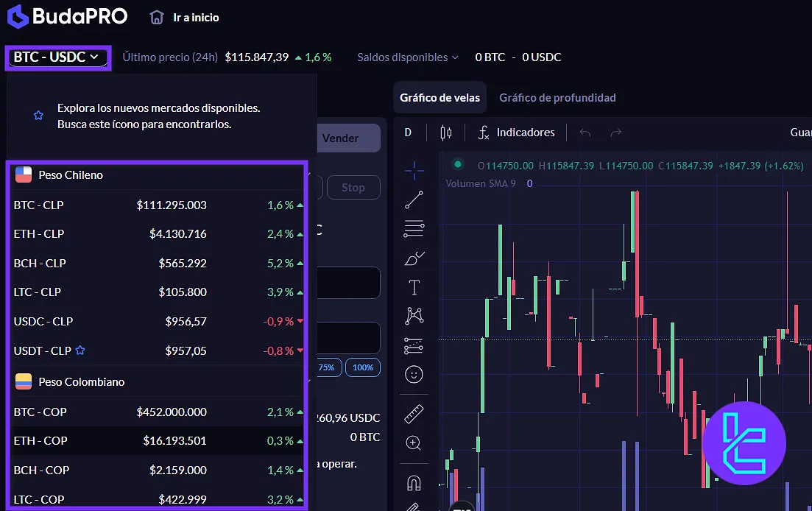Select the brush drawing tool
Screen dimensions: 812x511
(414, 258)
